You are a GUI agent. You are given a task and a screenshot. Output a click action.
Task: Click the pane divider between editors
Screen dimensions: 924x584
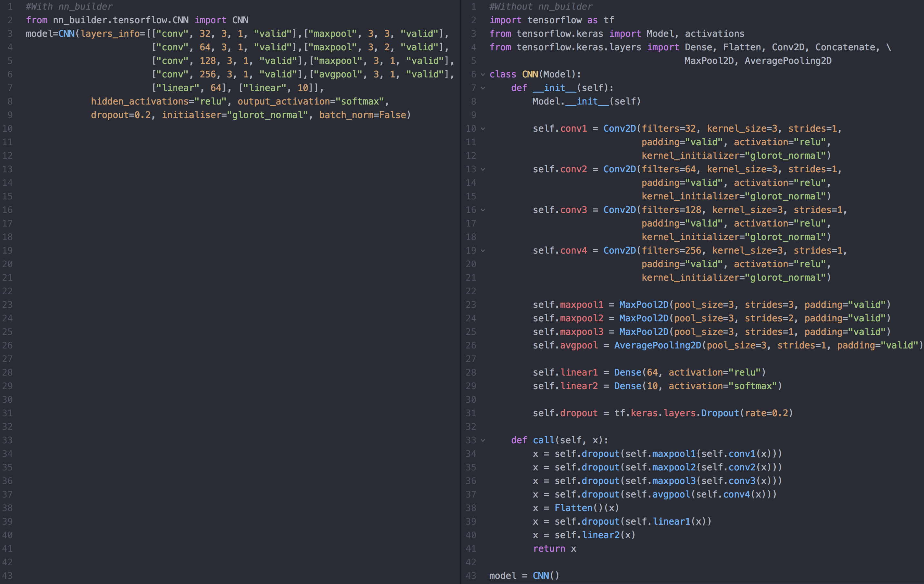[x=460, y=292]
